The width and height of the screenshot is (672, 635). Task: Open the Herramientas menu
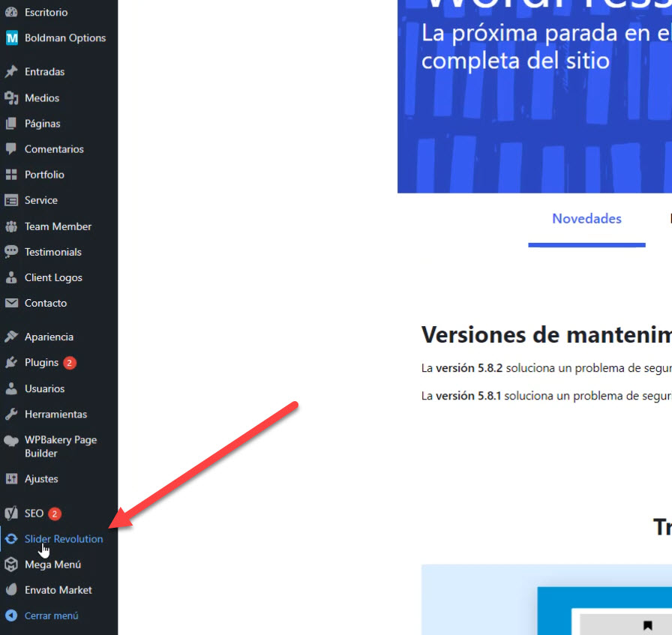tap(55, 415)
